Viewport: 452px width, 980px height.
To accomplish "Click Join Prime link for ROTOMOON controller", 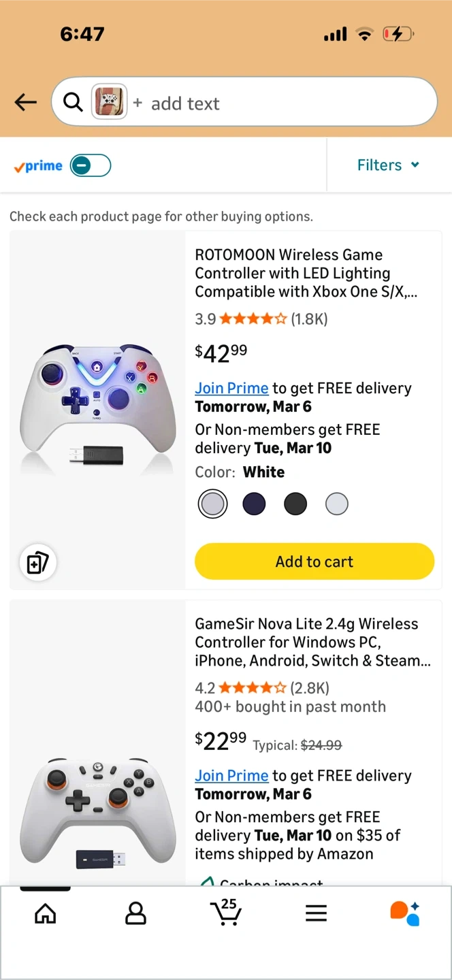I will tap(231, 388).
